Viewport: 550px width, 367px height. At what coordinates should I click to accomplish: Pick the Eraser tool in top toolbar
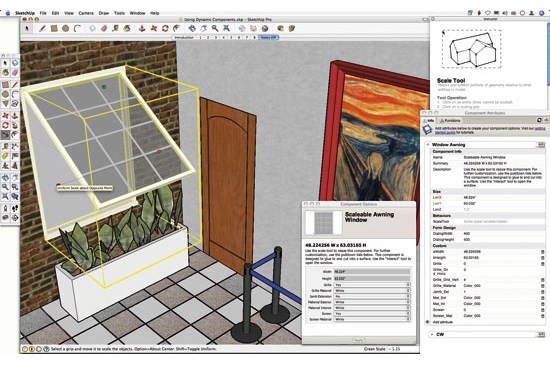(104, 28)
